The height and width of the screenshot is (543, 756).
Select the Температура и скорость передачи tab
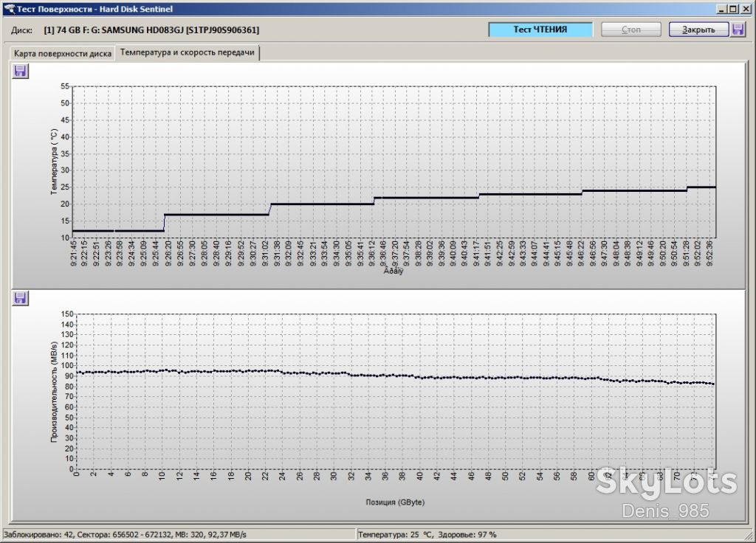click(x=187, y=52)
